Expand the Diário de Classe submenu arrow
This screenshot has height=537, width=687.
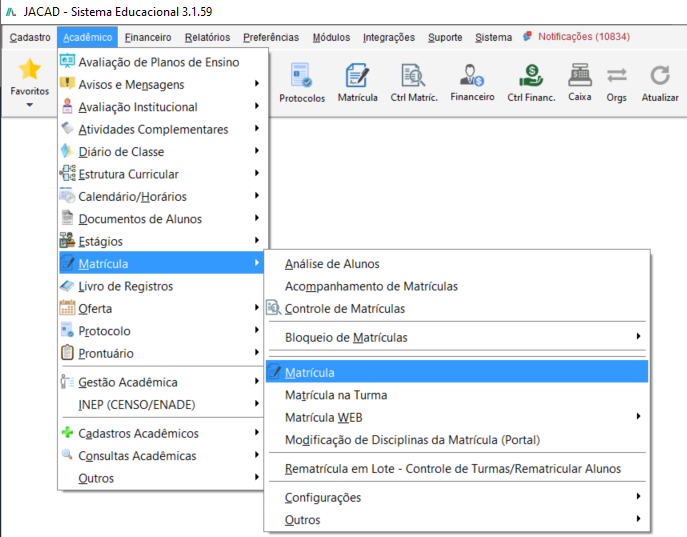coord(257,151)
